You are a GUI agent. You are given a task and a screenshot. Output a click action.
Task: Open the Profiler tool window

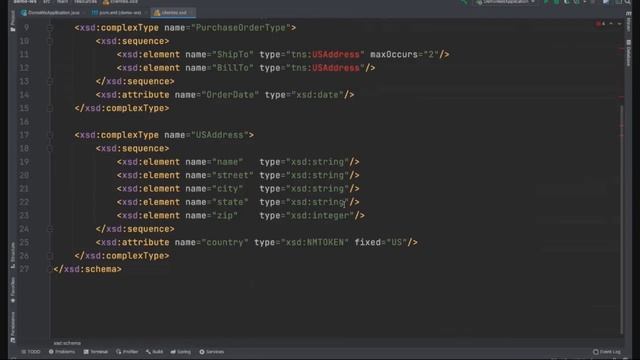127,351
